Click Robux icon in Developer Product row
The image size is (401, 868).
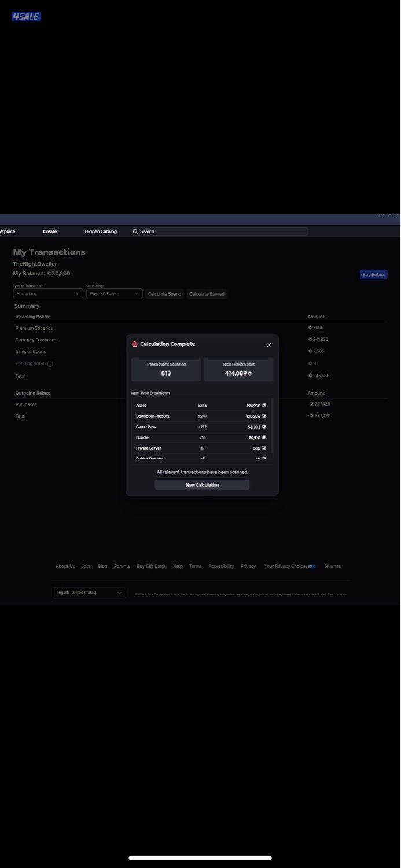click(264, 416)
